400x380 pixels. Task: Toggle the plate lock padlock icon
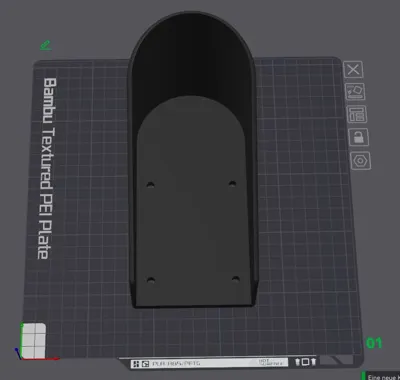point(359,137)
